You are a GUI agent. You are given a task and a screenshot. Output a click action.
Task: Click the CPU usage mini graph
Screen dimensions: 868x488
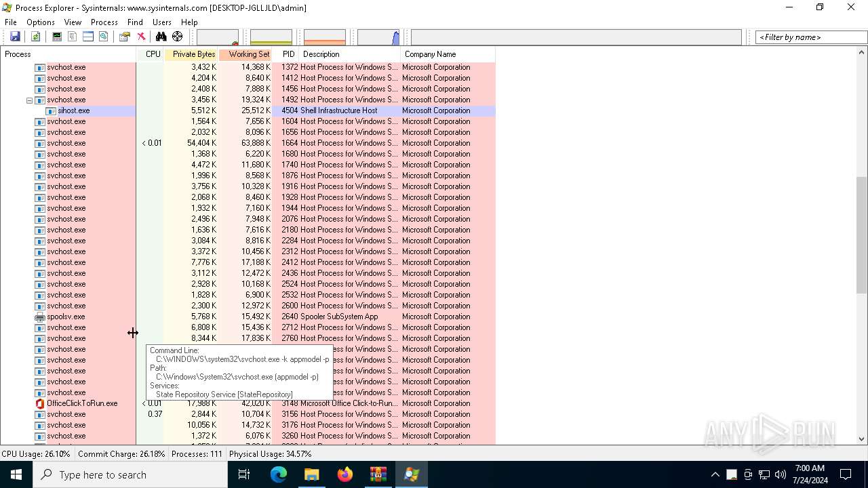tap(218, 37)
